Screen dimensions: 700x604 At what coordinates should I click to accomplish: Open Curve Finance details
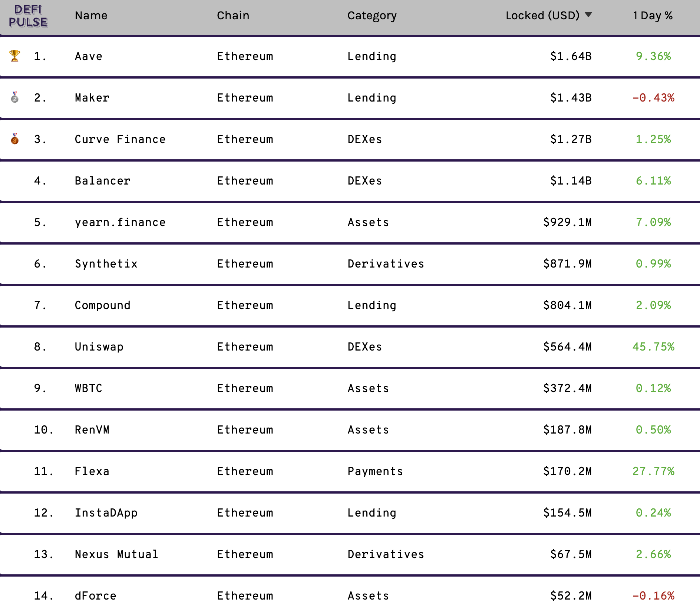[x=120, y=139]
